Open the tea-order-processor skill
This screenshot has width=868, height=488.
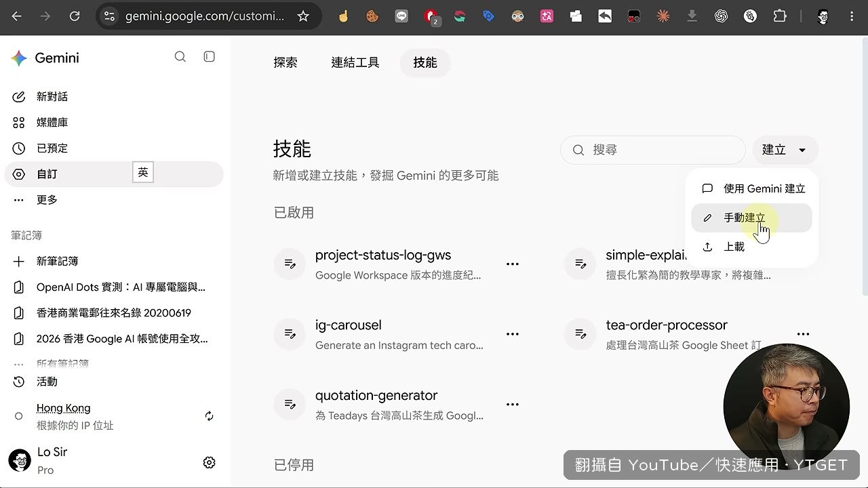click(667, 325)
